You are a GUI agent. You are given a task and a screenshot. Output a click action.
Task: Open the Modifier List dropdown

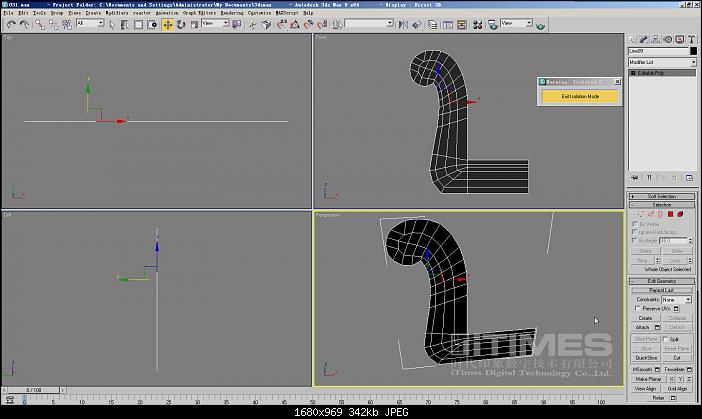662,62
